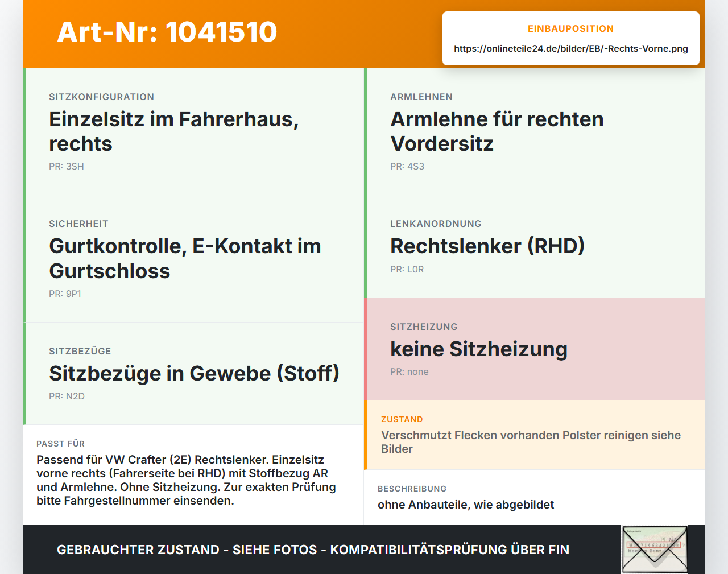Open the onlineteile24.de Rechts-Vorne image URL
The width and height of the screenshot is (728, 574).
(571, 49)
